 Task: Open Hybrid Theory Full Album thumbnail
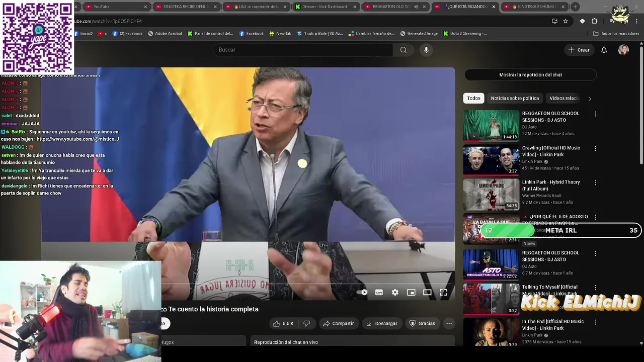coord(491,195)
